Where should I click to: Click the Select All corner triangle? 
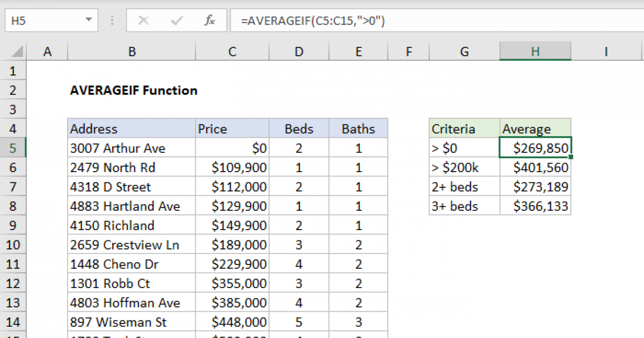pos(17,52)
